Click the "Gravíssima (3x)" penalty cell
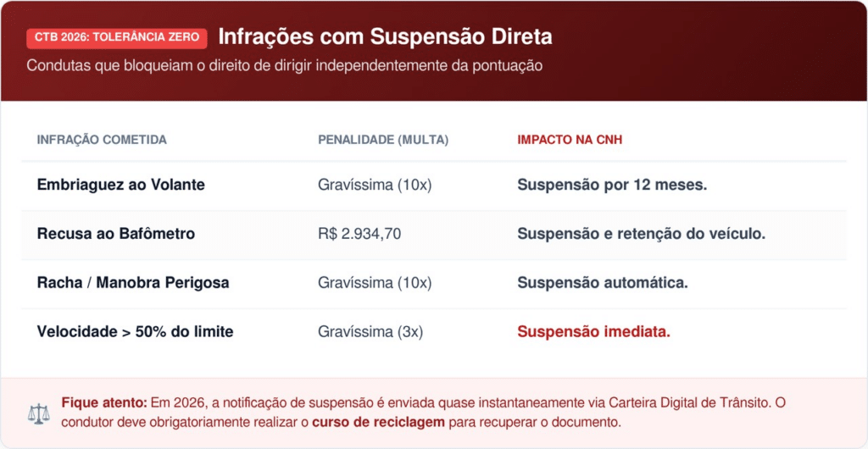The width and height of the screenshot is (868, 449). [370, 332]
